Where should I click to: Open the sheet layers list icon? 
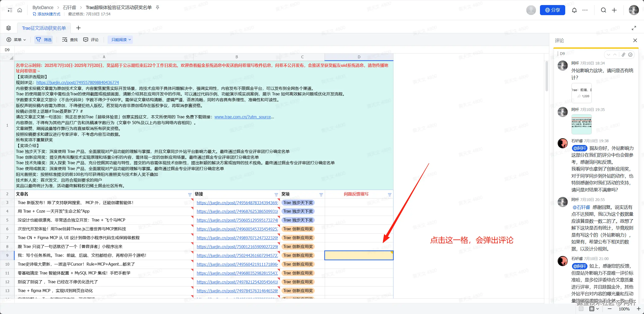point(9,28)
